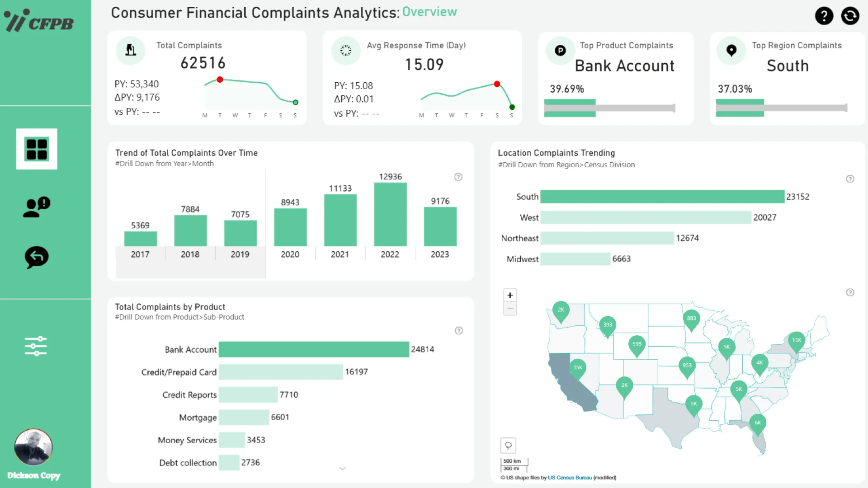868x488 pixels.
Task: Click help tooltip icon on trend chart
Action: coord(458,177)
